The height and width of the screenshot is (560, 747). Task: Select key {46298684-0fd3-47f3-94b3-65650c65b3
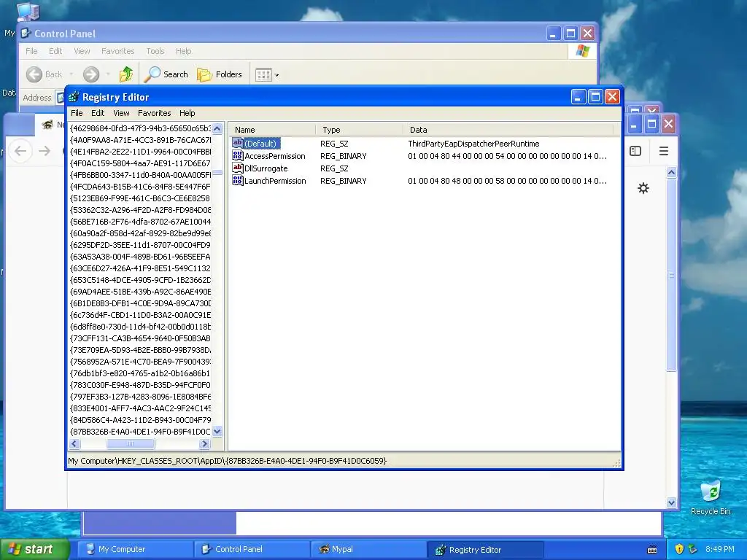click(x=141, y=128)
